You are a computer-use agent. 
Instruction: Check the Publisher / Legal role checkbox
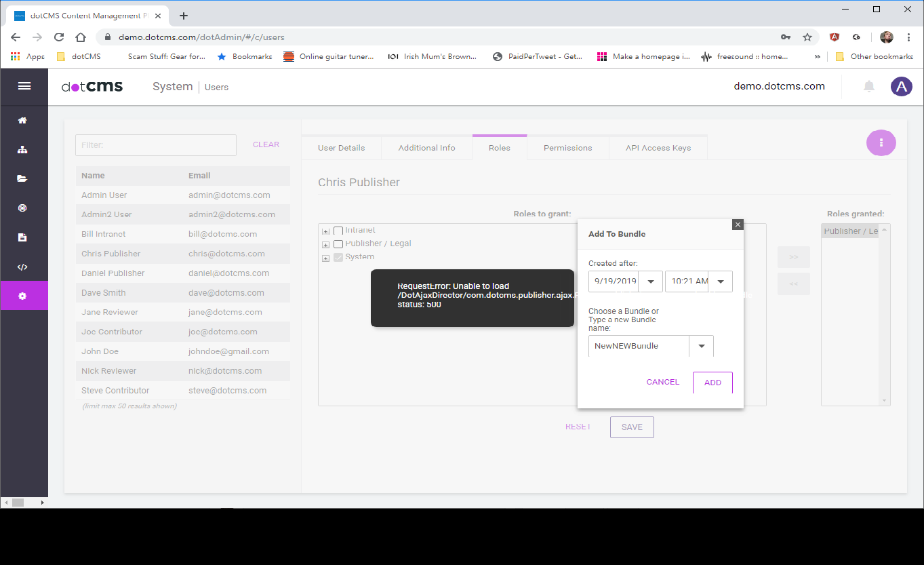click(x=338, y=243)
